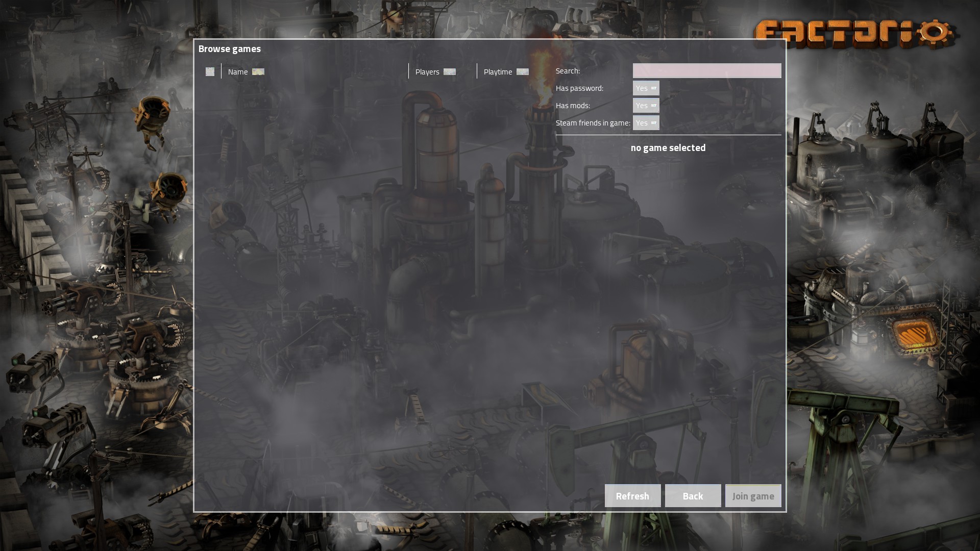Click the sort icon beside Playtime column
This screenshot has width=980, height=551.
click(523, 72)
